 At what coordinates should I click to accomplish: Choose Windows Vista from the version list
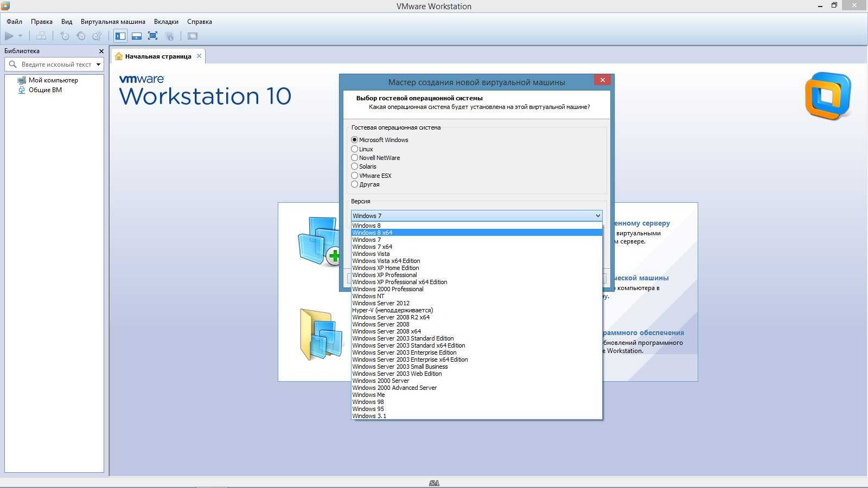[x=476, y=254]
